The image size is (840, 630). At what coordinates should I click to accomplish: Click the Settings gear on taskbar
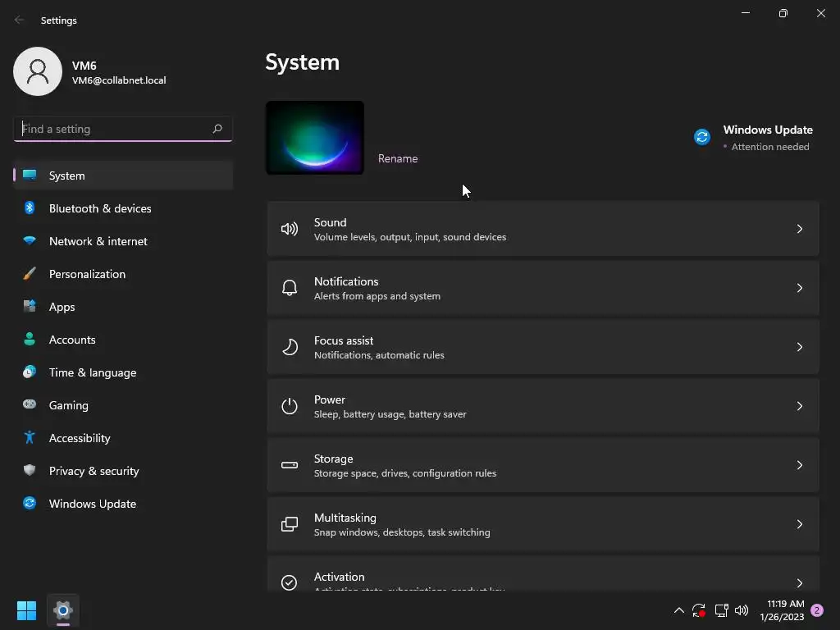[x=62, y=610]
